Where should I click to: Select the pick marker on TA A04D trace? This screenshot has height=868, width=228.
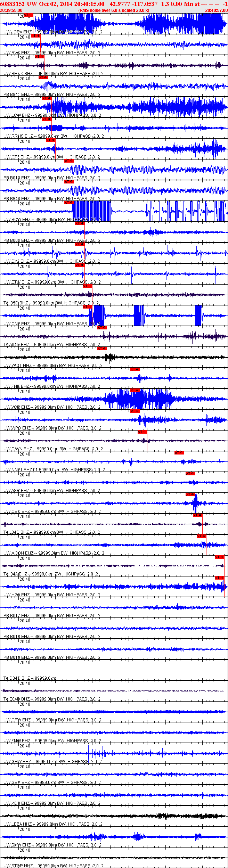point(102,328)
